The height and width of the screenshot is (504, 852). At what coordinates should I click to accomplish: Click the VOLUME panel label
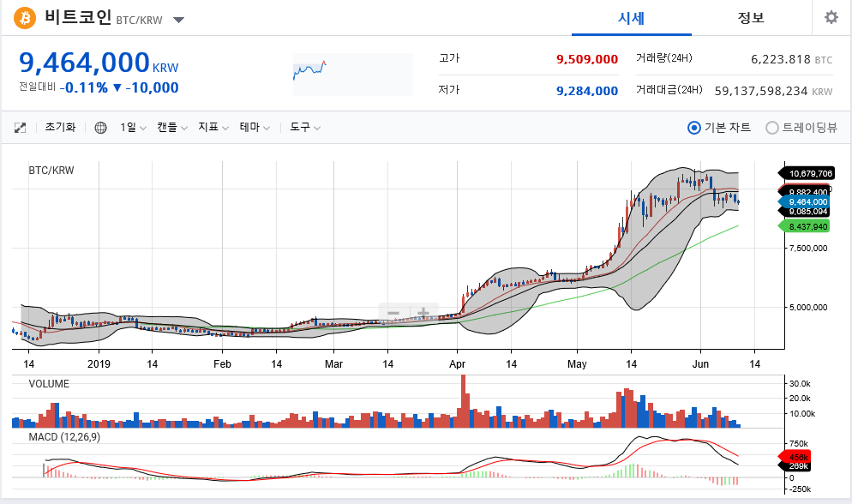pos(49,384)
